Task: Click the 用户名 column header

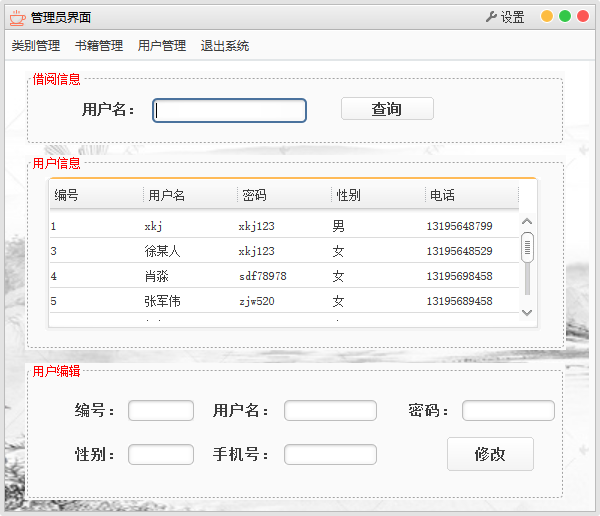Action: 191,195
